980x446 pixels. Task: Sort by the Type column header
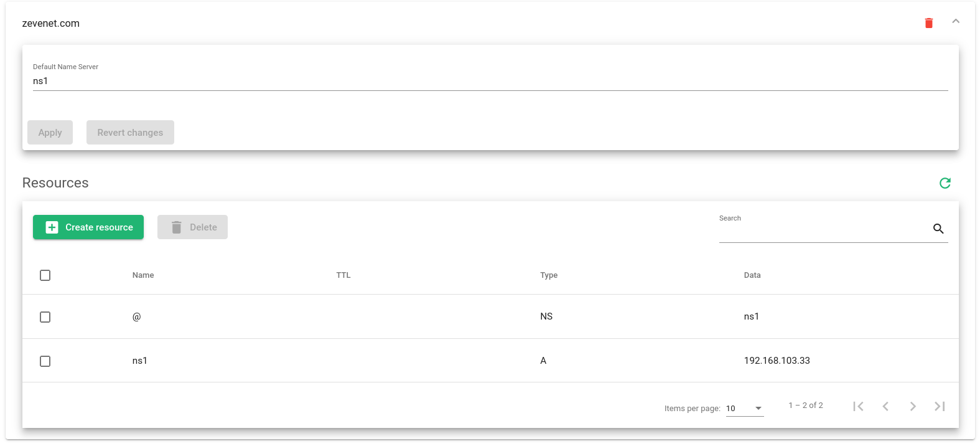point(549,275)
